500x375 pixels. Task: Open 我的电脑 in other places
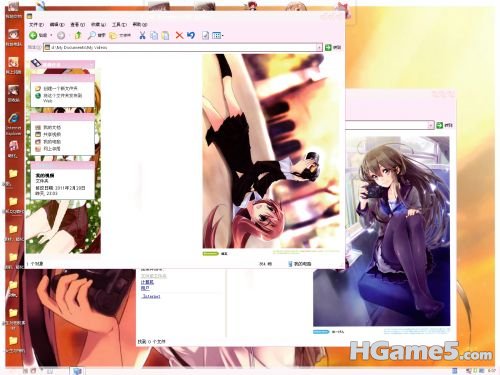point(52,142)
